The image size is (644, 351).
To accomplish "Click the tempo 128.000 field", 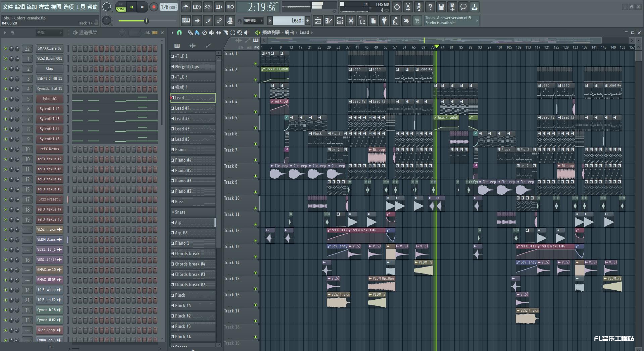I will coord(168,7).
